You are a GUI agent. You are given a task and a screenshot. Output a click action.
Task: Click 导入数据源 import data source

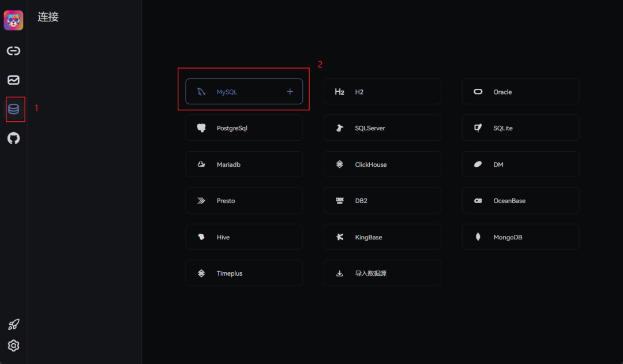382,273
